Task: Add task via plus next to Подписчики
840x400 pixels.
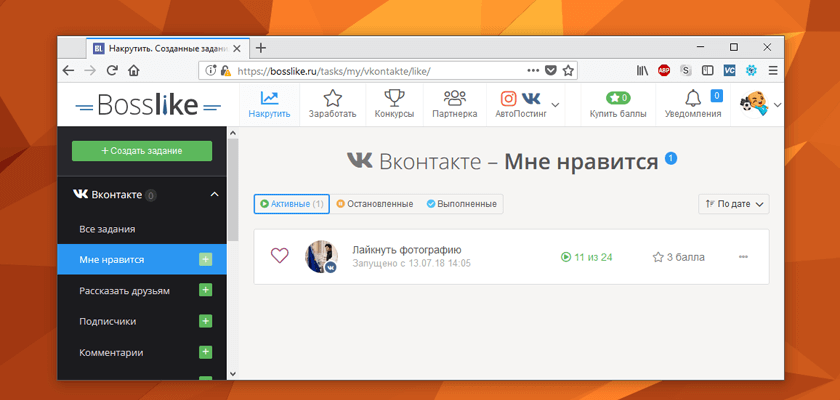Action: point(206,321)
